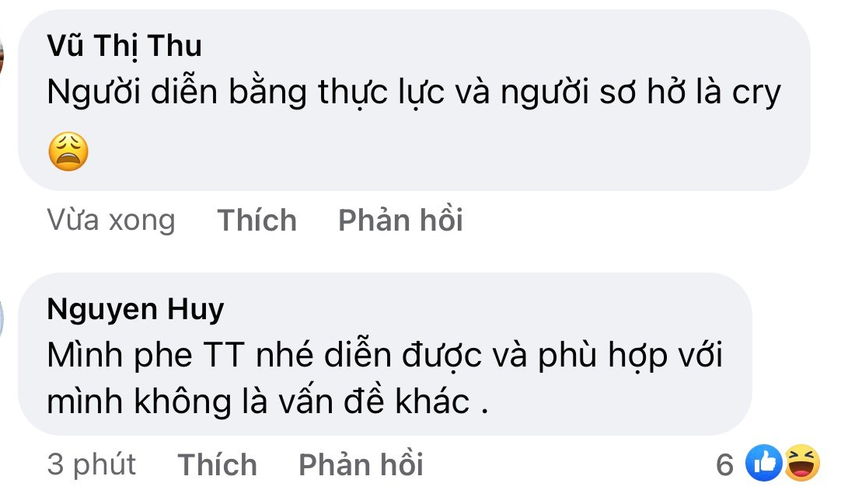848x504 pixels.
Task: View the reaction count 6
Action: pos(724,464)
